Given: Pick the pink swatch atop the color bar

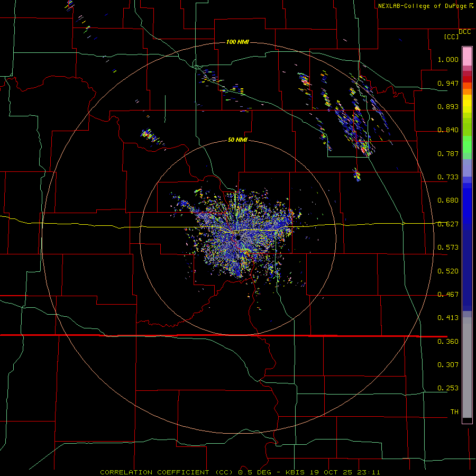Looking at the screenshot, I should pos(467,57).
